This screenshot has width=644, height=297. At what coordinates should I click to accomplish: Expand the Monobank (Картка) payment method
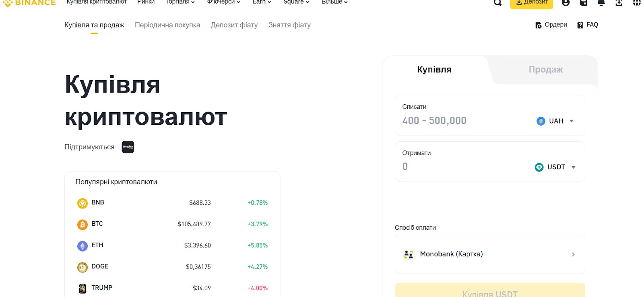pyautogui.click(x=490, y=254)
